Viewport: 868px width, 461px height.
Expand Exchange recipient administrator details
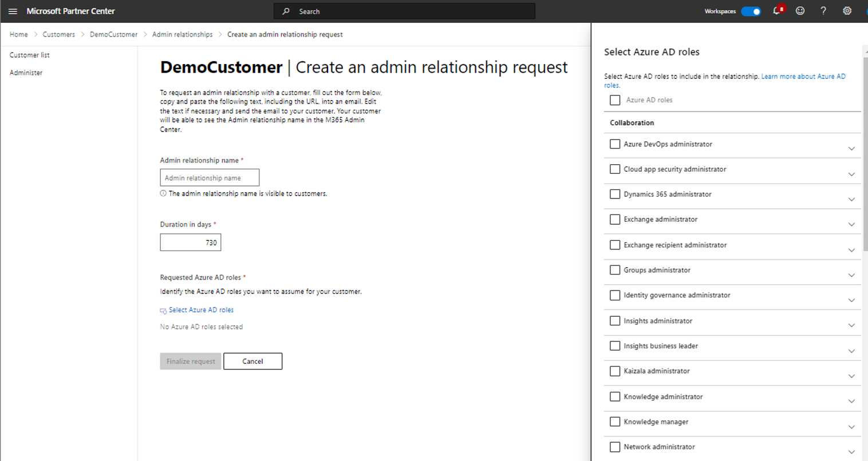click(851, 251)
